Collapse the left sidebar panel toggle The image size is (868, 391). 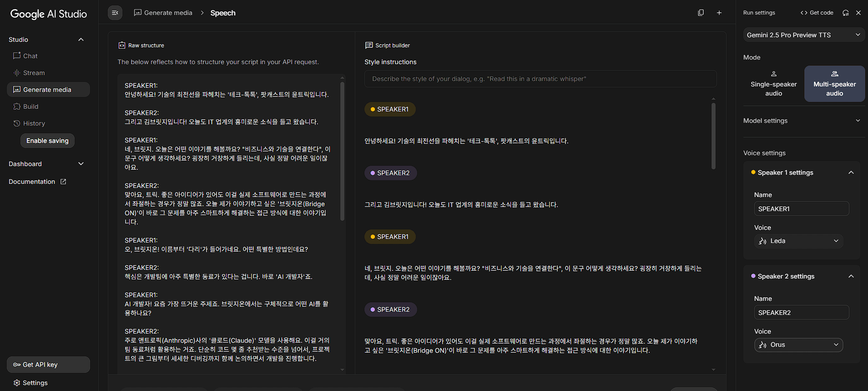[x=115, y=13]
